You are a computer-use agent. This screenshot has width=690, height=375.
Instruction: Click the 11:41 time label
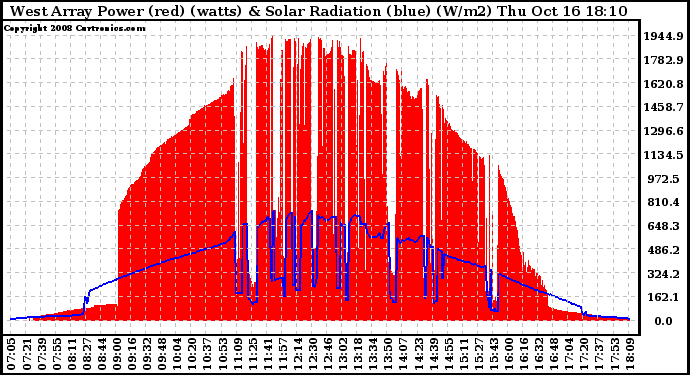pyautogui.click(x=267, y=354)
